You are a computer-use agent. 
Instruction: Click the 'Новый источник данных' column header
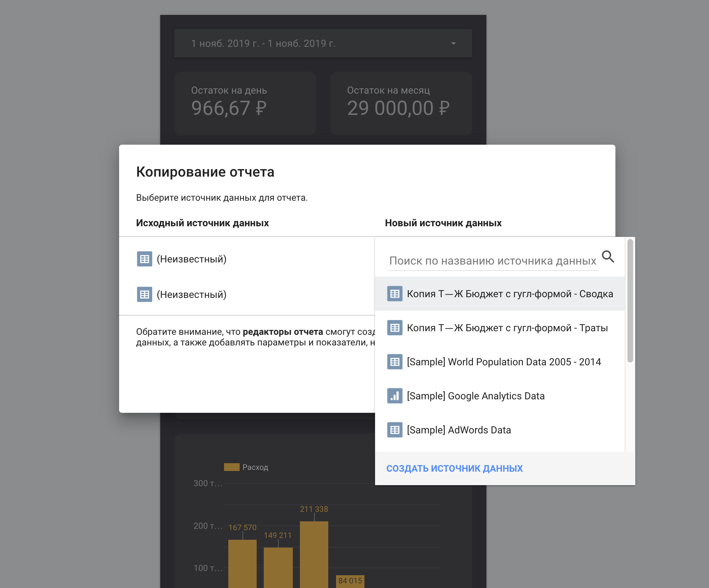tap(443, 223)
